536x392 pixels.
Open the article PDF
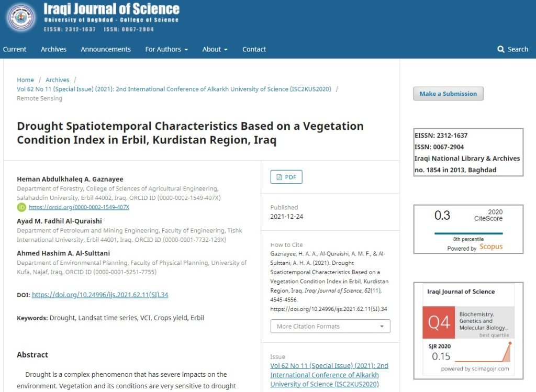point(286,177)
